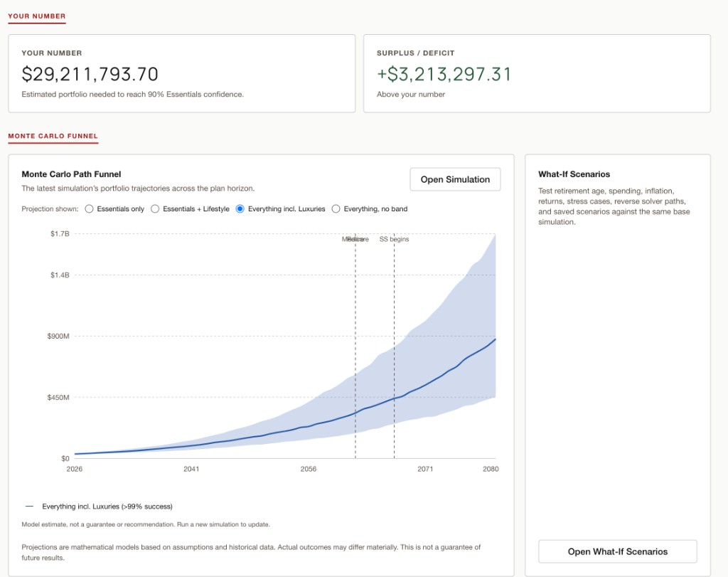This screenshot has width=728, height=577.
Task: Click the 2041 x-axis year label
Action: [x=191, y=469]
